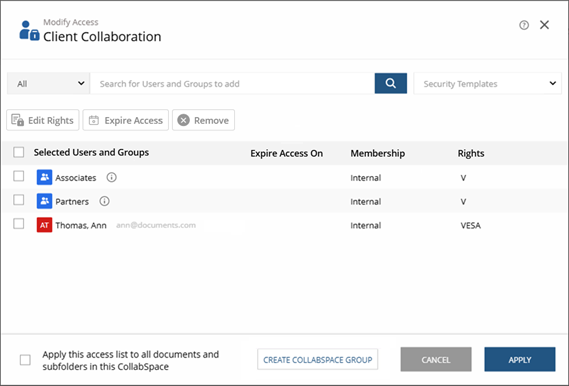Click the Expire Access button

[126, 120]
